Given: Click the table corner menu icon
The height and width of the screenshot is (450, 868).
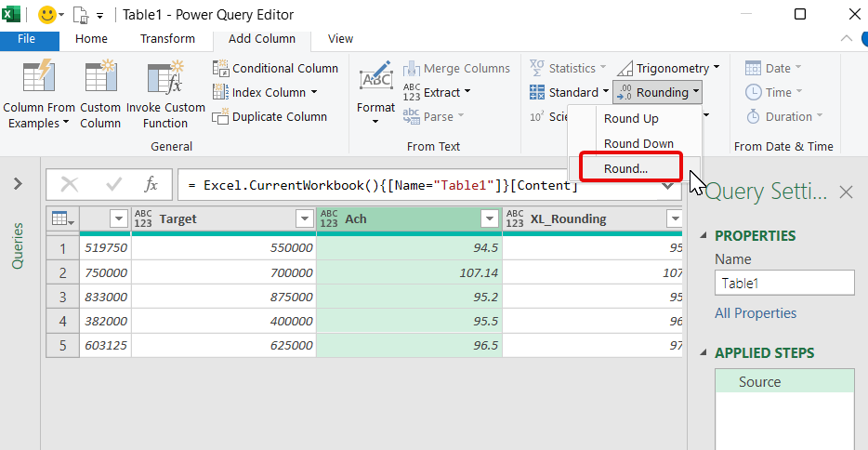Looking at the screenshot, I should pos(61,218).
